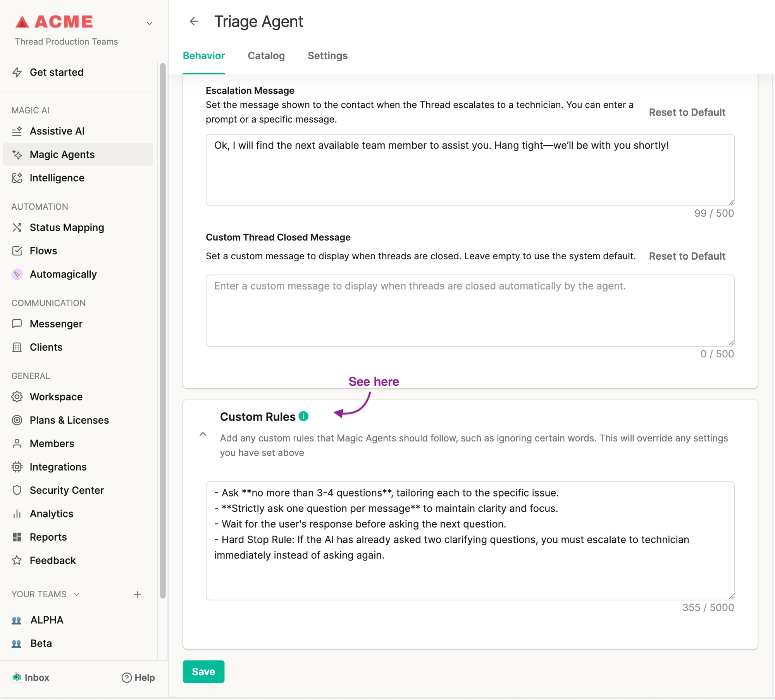This screenshot has height=700, width=775.
Task: Add a new team with plus icon
Action: (138, 595)
